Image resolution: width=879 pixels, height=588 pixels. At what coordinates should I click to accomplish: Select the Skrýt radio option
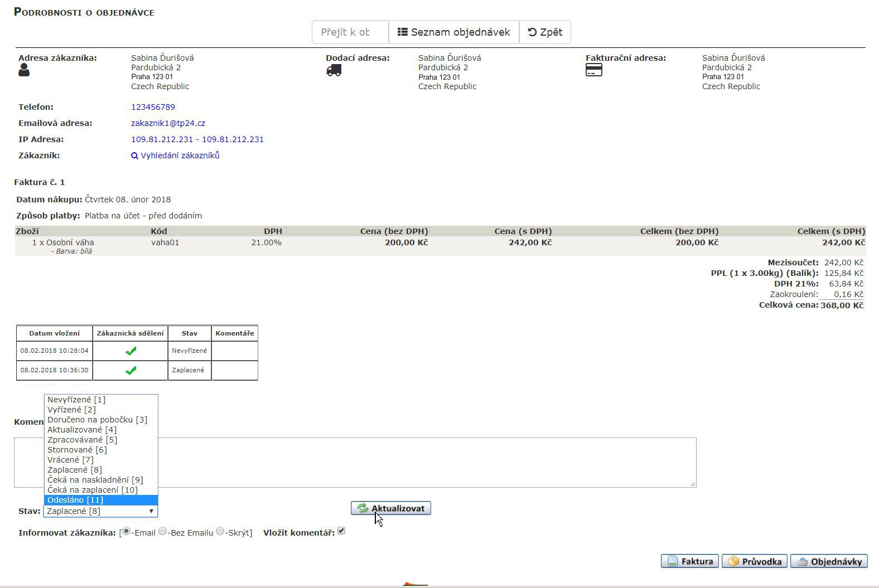pyautogui.click(x=220, y=532)
